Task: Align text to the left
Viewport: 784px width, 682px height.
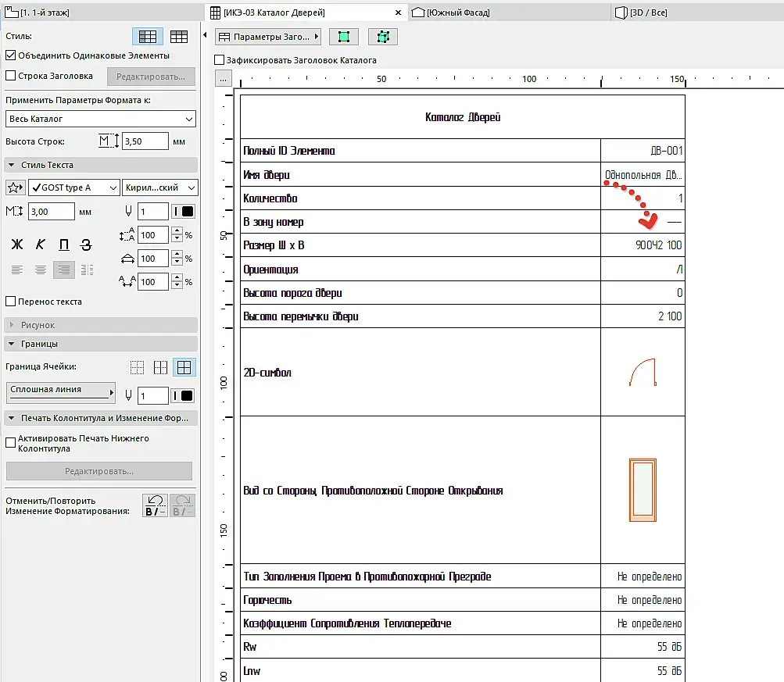Action: click(x=17, y=270)
